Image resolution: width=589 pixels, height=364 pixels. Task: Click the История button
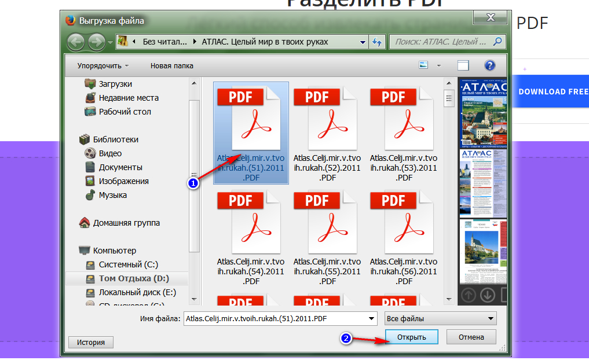(x=91, y=342)
